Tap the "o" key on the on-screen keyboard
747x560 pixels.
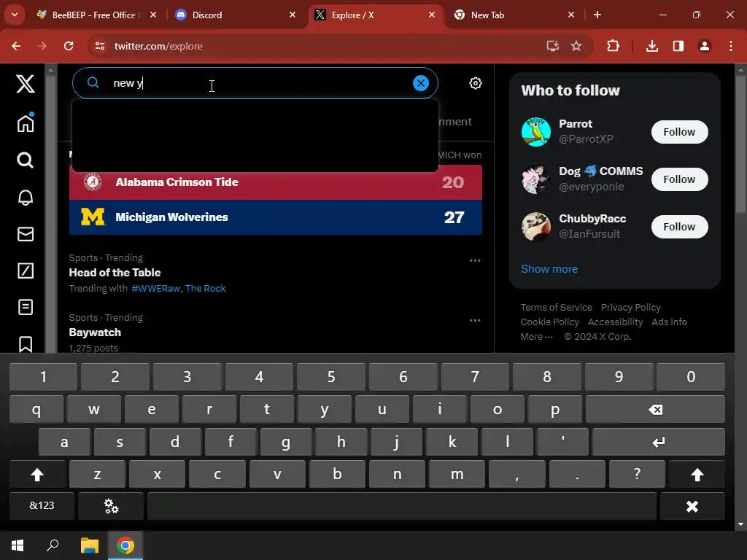497,410
